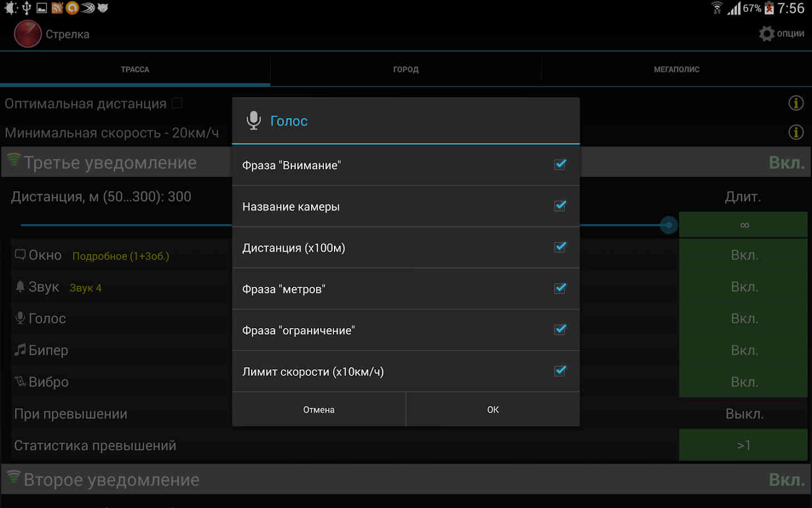Tap info icon for Минимальная скорость
This screenshot has height=508, width=812.
coord(796,132)
